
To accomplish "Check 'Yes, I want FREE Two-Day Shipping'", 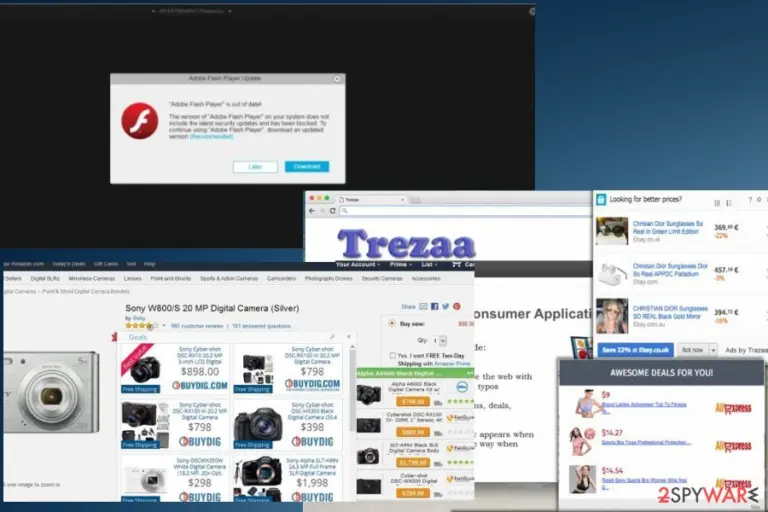I will pos(393,356).
